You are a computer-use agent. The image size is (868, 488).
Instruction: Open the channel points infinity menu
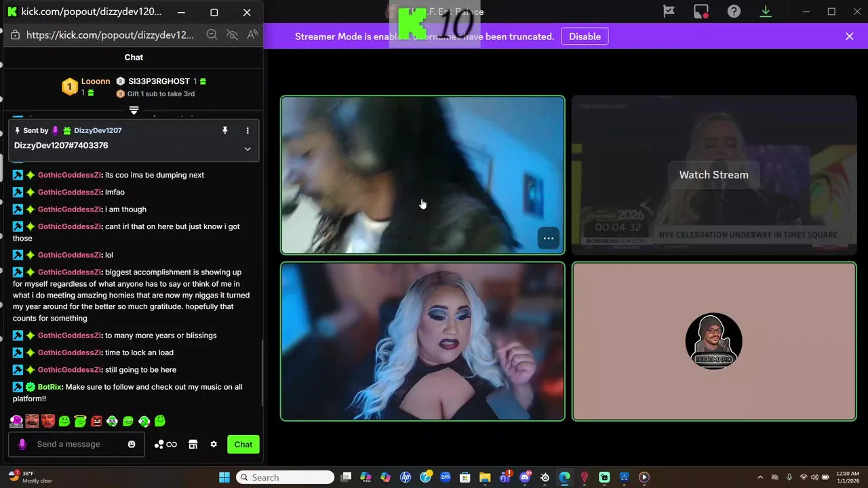point(165,444)
